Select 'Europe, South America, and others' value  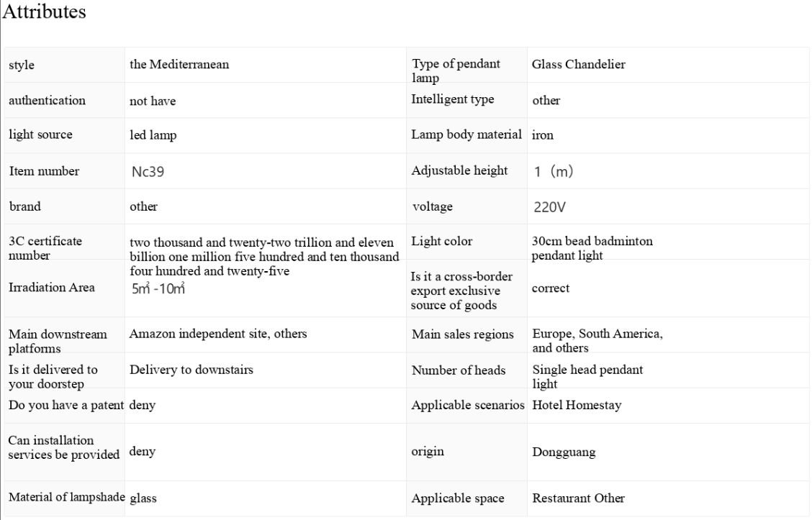click(x=597, y=340)
